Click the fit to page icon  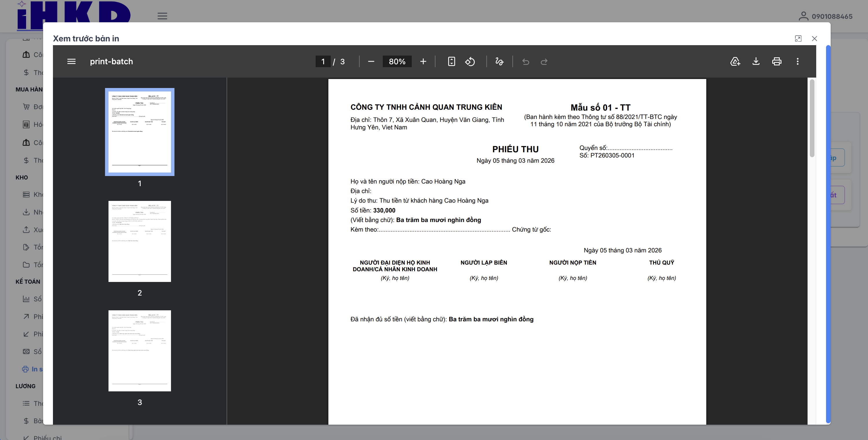[x=451, y=61]
